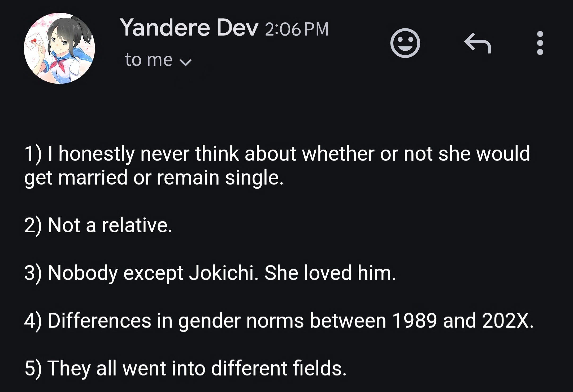
Task: Open the three-dot more options menu
Action: click(540, 43)
